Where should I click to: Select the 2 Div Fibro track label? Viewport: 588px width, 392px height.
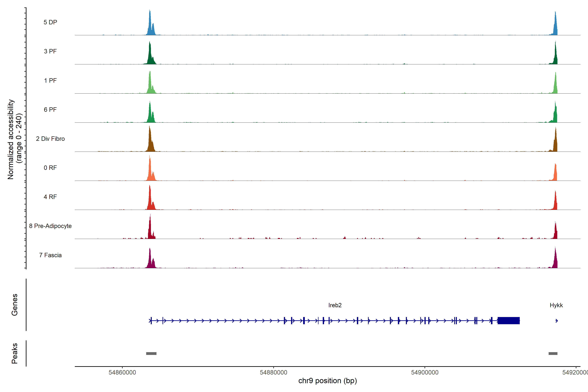(x=50, y=139)
